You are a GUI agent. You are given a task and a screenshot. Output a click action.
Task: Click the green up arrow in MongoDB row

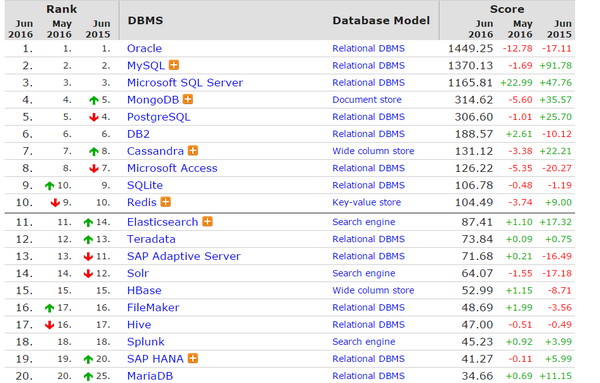click(x=94, y=100)
